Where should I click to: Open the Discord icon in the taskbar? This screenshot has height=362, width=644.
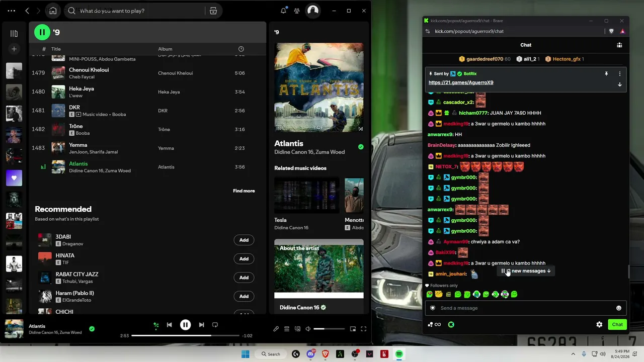click(x=310, y=354)
